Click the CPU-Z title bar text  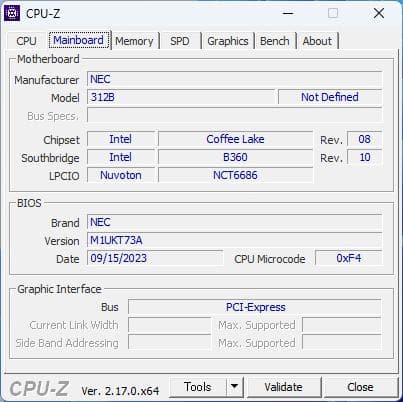[x=43, y=14]
